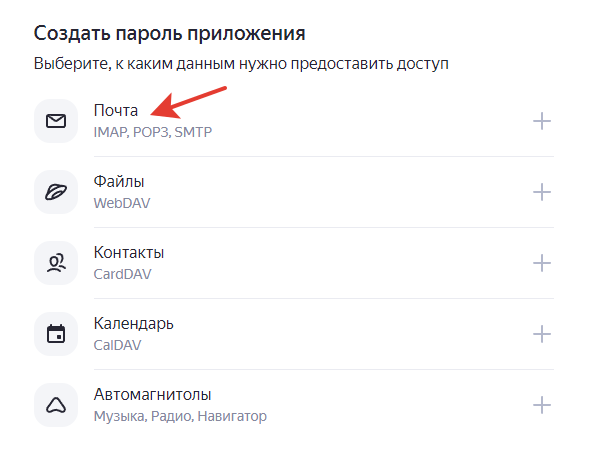Add Контакты access with its plus
614x476 pixels.
pyautogui.click(x=542, y=263)
